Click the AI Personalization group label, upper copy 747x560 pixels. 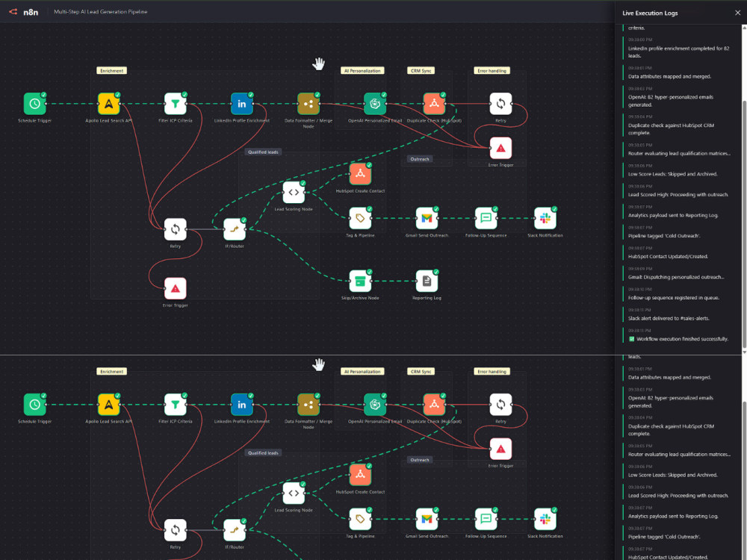point(362,70)
